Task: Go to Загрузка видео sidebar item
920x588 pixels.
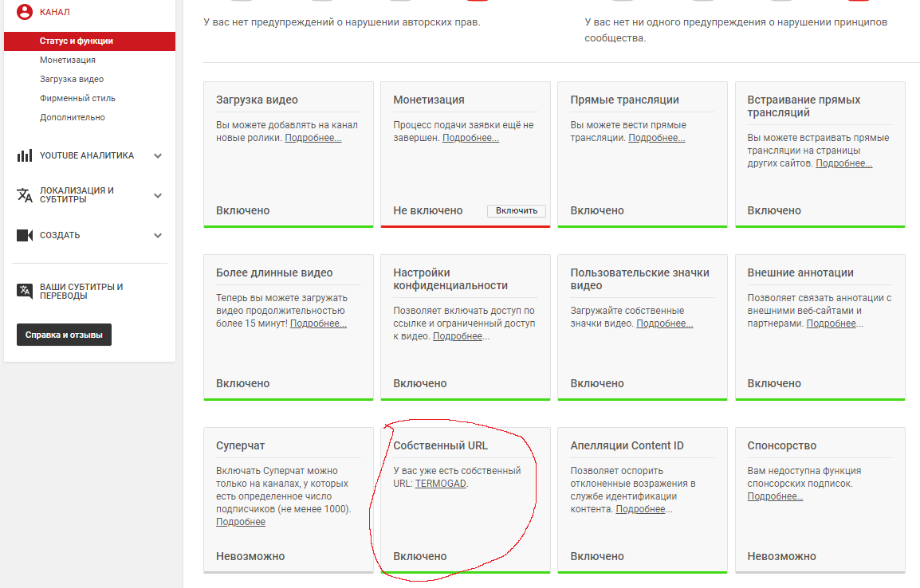Action: (72, 79)
